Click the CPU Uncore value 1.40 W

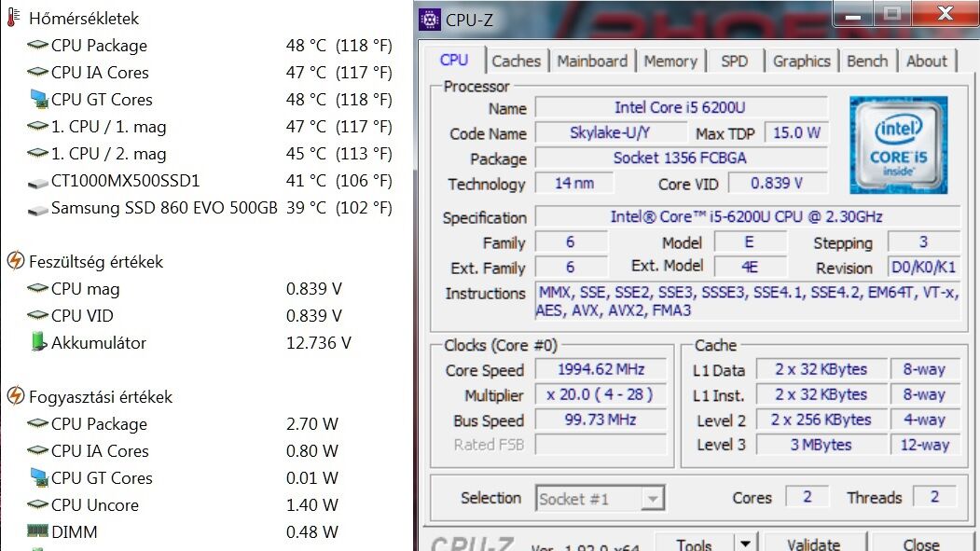coord(311,504)
